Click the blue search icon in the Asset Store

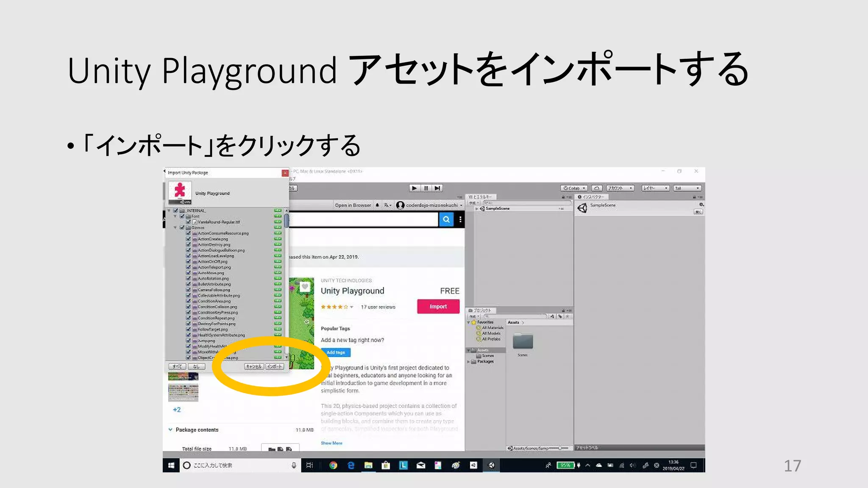coord(446,219)
